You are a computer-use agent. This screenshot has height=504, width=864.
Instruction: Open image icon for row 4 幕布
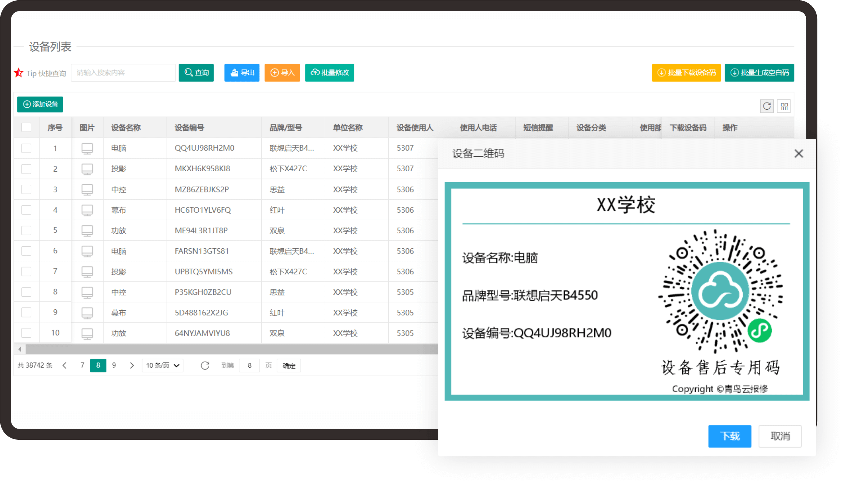pyautogui.click(x=87, y=210)
